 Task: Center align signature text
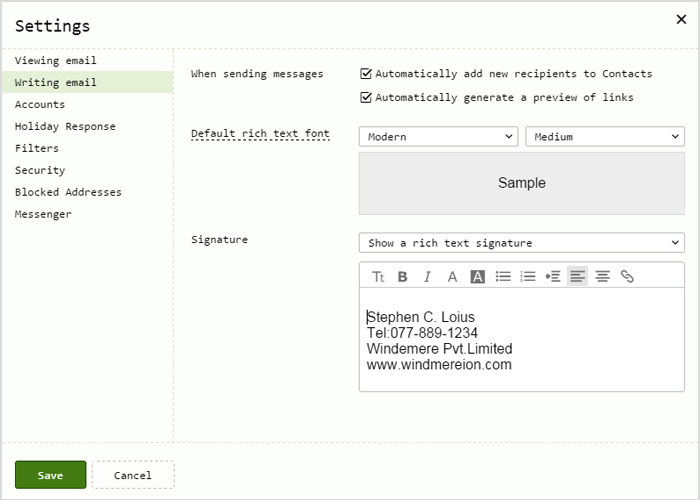tap(602, 277)
